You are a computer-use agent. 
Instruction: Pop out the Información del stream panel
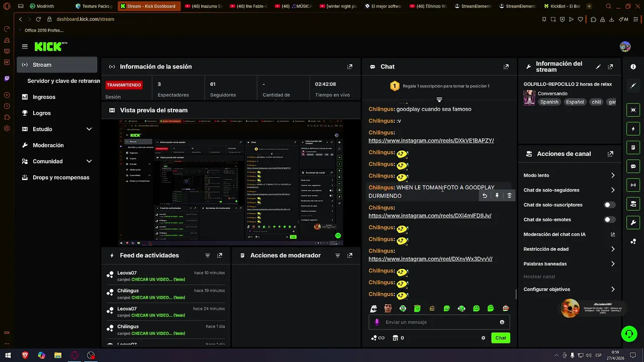coord(610,67)
